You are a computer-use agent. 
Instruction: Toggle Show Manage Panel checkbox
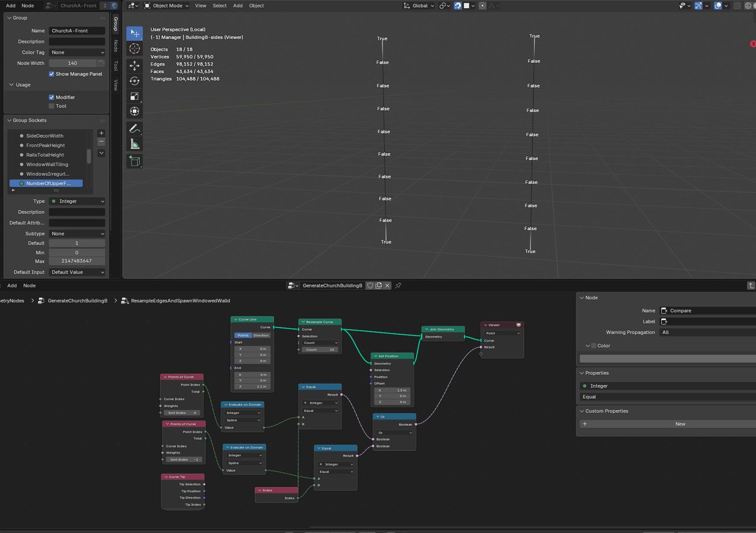pos(52,74)
